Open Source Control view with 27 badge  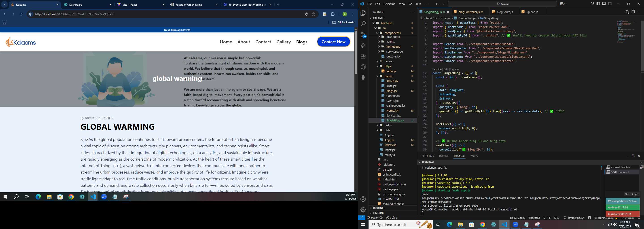363,35
